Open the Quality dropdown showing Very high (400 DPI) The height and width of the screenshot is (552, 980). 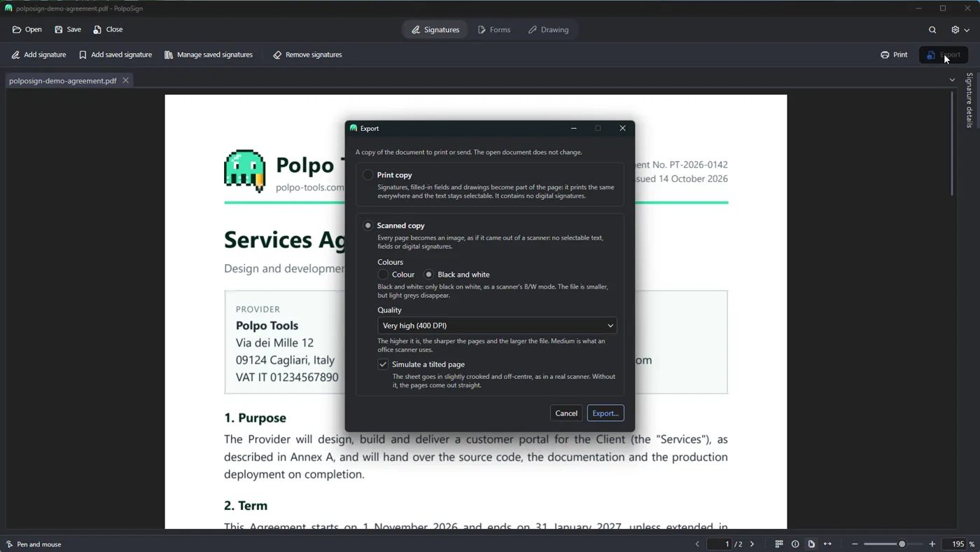(497, 326)
